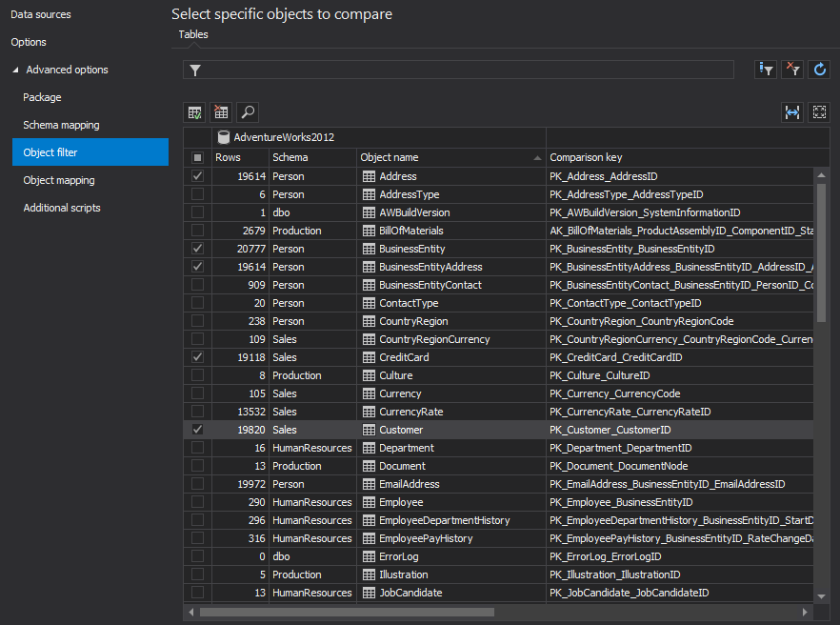Open the Tables tab
The height and width of the screenshot is (625, 840).
[x=193, y=34]
